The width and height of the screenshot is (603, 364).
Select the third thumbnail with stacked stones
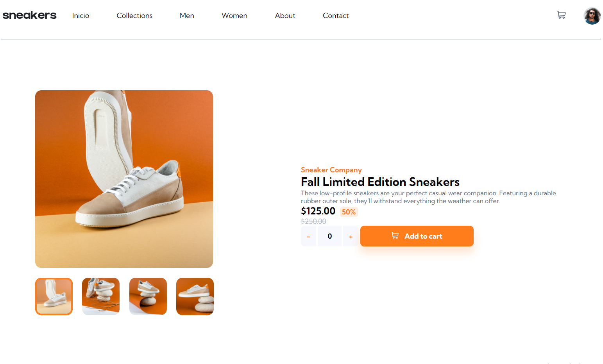(x=148, y=296)
